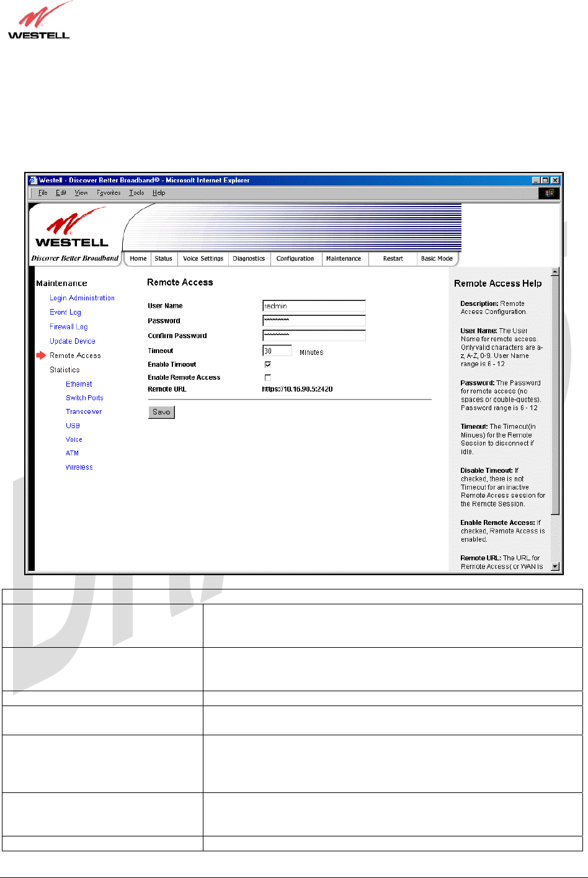Maximize the Internet Explorer window

coord(545,181)
